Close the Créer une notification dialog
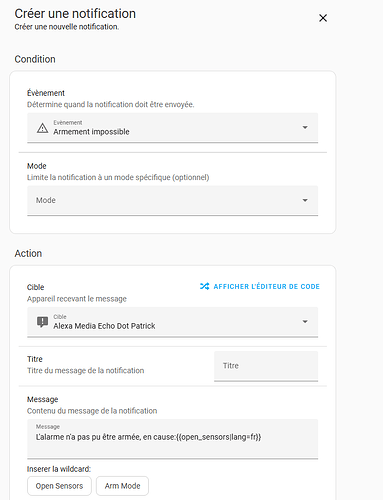Viewport: 383px width, 500px height. pyautogui.click(x=323, y=18)
